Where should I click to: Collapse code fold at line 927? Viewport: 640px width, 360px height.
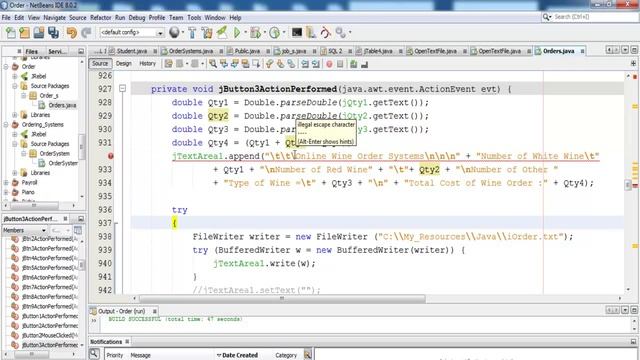pos(122,89)
